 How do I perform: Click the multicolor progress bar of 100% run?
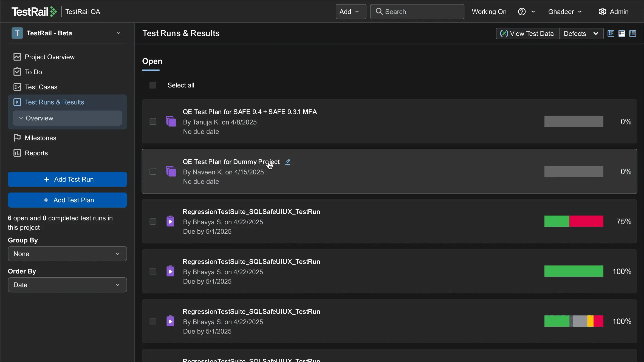(x=574, y=321)
